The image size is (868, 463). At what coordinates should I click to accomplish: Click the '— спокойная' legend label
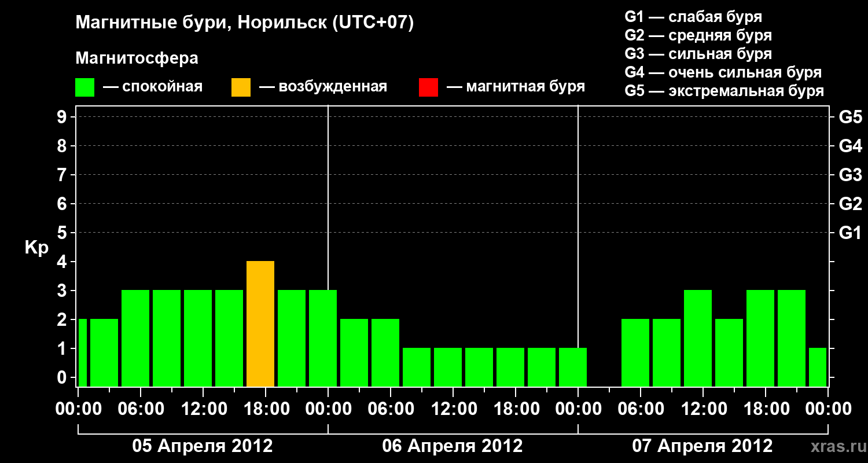153,87
